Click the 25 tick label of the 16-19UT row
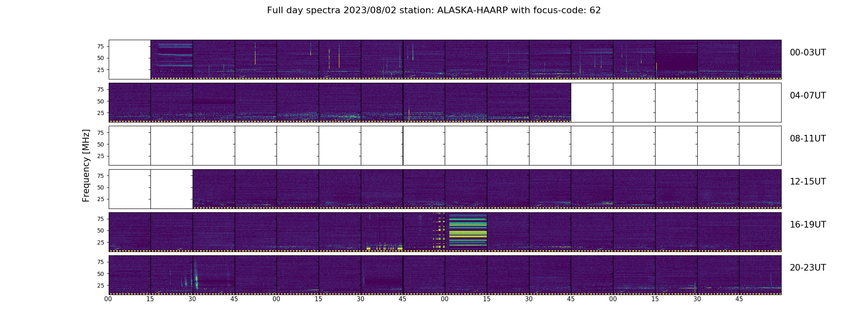Viewport: 868px width, 331px height. point(100,242)
